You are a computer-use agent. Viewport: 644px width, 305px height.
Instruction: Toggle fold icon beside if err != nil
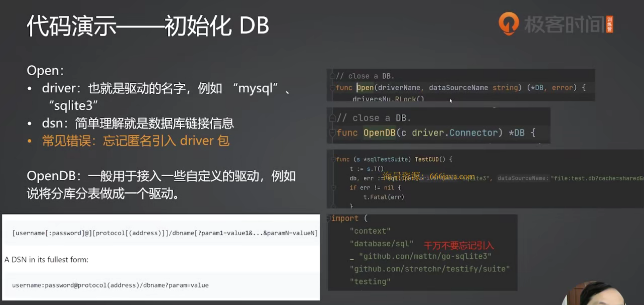click(x=334, y=188)
